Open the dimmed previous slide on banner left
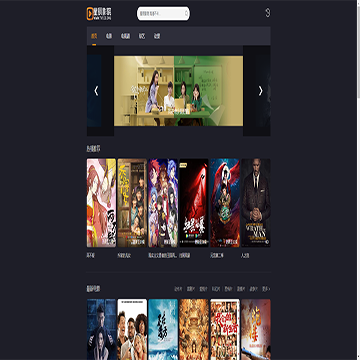This screenshot has height=360, width=360. pos(94,91)
